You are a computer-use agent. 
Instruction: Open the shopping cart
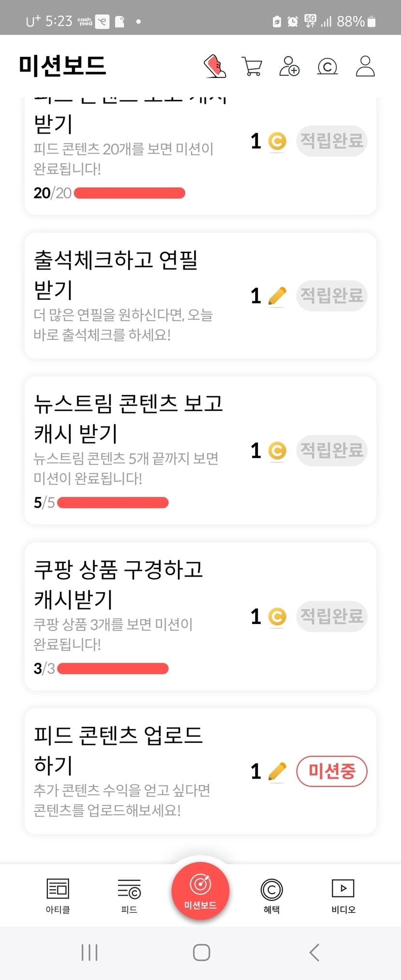tap(252, 67)
